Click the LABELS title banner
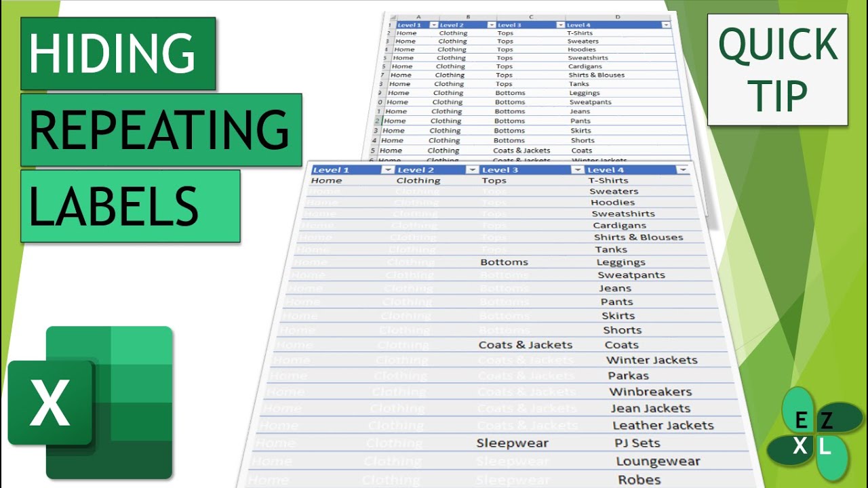Screen dimensions: 868x488 click(x=130, y=206)
